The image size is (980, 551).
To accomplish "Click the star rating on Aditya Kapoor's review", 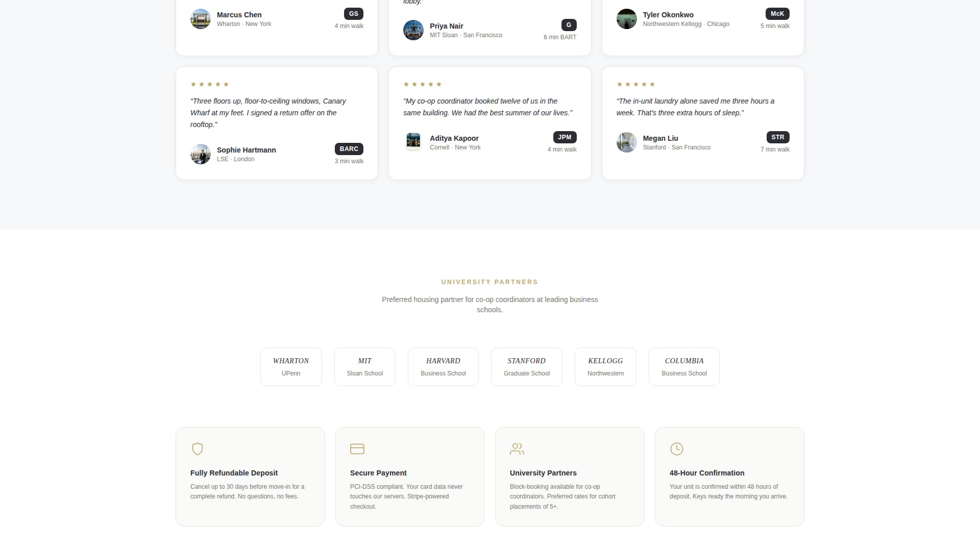I will 423,84.
